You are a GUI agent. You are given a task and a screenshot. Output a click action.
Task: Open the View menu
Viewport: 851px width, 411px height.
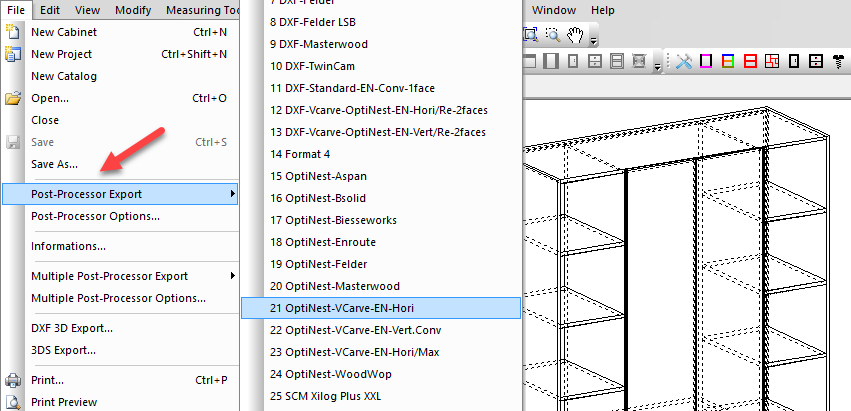pos(87,10)
